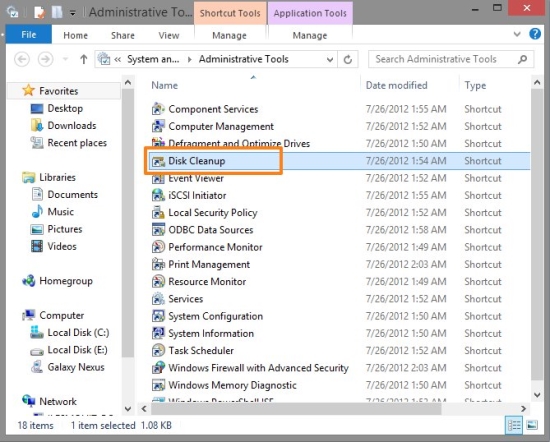Go back with the Back arrow
Image resolution: width=550 pixels, height=442 pixels.
click(x=22, y=59)
